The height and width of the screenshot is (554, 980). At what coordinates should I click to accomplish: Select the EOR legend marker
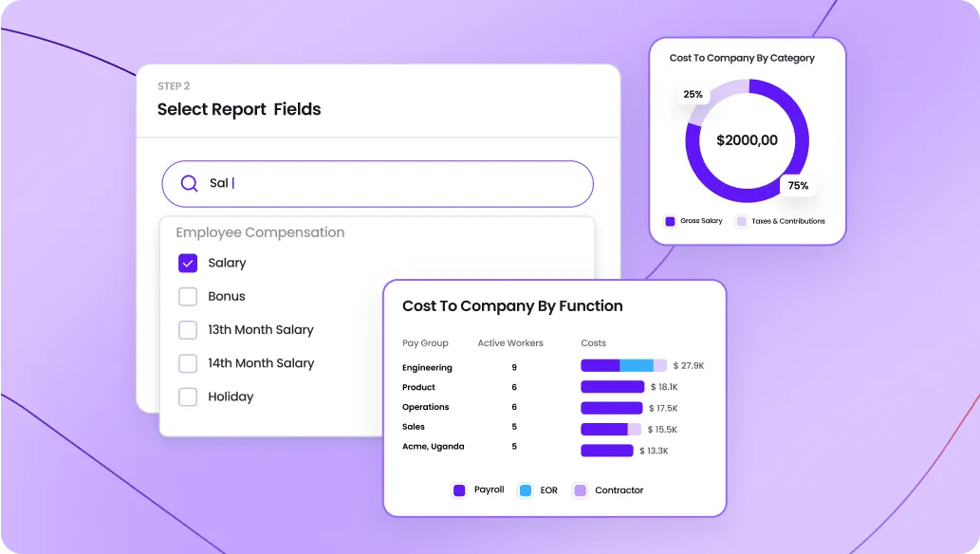point(525,489)
